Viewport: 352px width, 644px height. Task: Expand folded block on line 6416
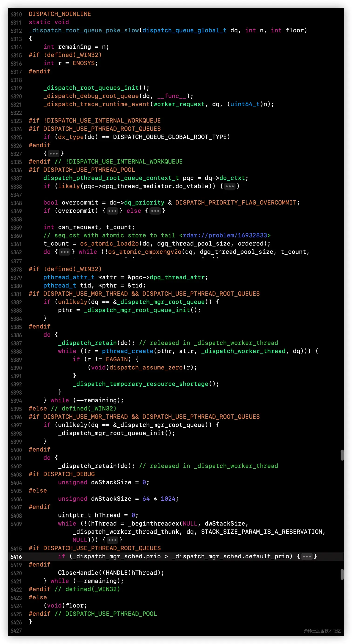(307, 556)
